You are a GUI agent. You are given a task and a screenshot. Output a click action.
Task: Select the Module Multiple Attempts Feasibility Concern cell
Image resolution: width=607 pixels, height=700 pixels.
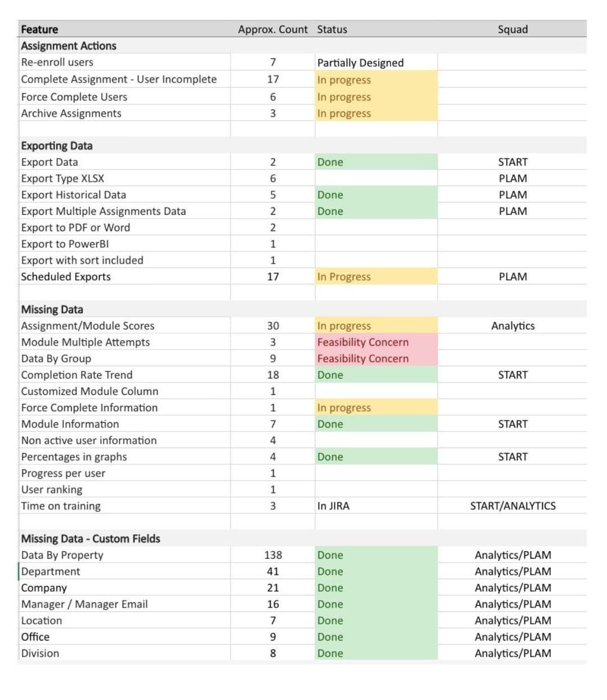[376, 342]
